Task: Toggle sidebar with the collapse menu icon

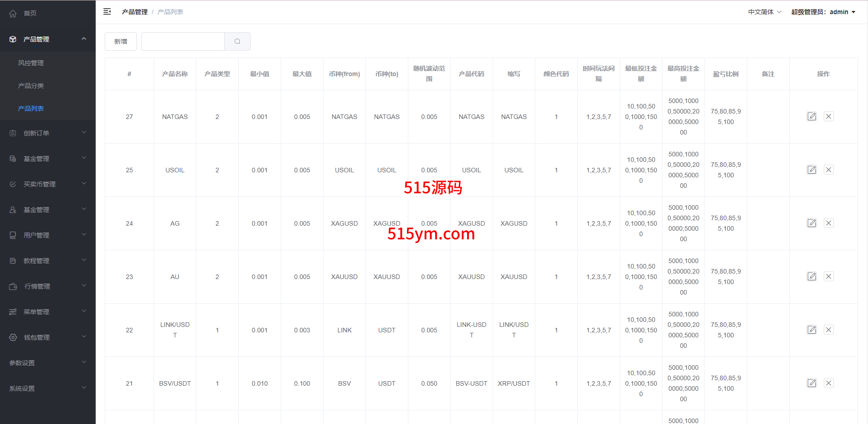Action: (107, 12)
